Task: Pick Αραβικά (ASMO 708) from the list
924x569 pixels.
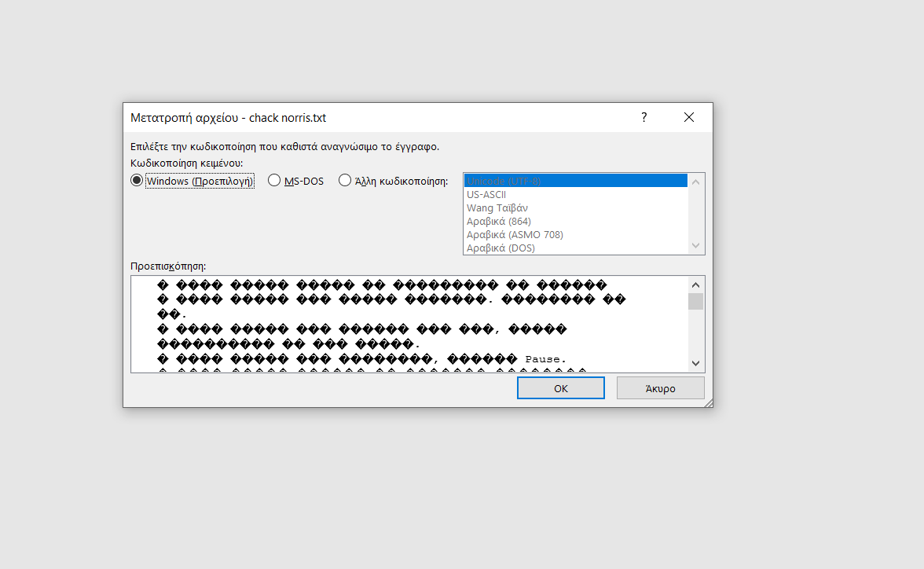Action: coord(575,234)
